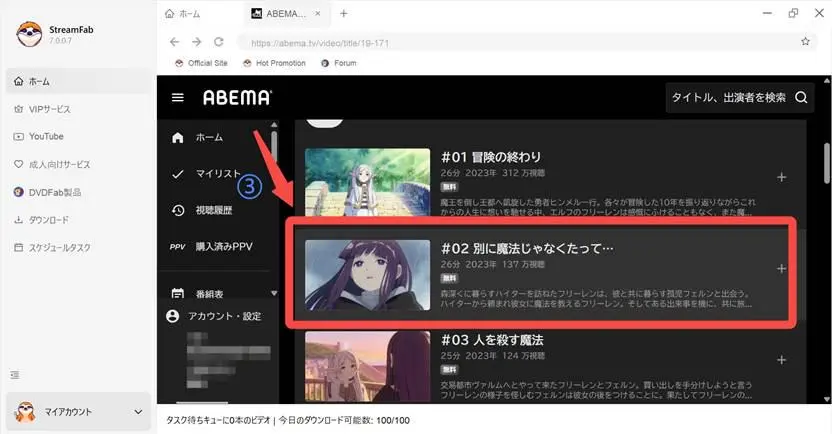Click the 無料 badge on episode #03
The height and width of the screenshot is (434, 832).
[x=449, y=369]
